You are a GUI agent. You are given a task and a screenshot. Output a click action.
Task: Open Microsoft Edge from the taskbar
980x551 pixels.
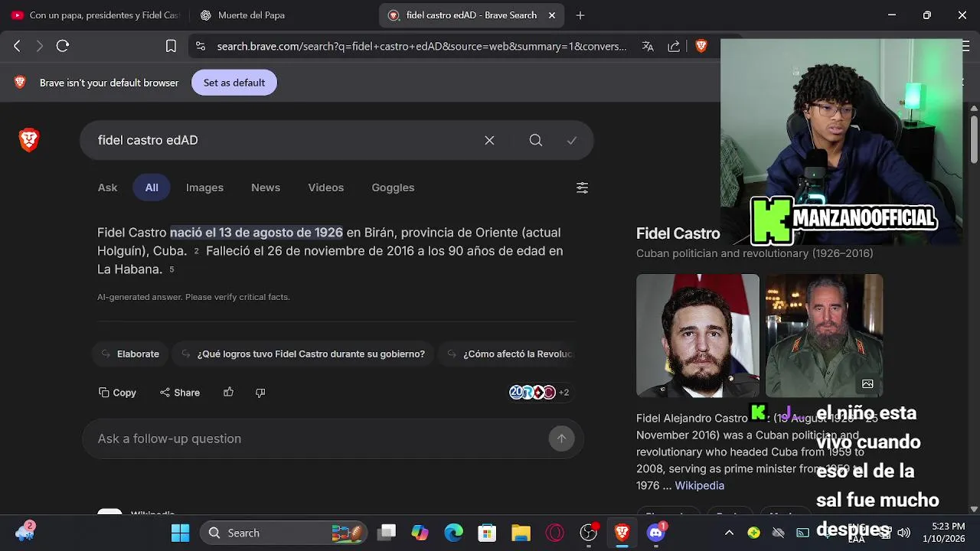tap(454, 533)
